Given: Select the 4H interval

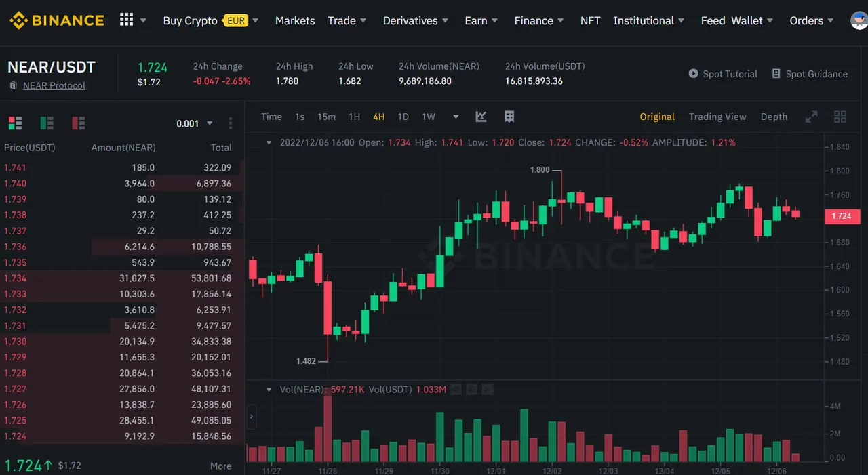Looking at the screenshot, I should pos(378,117).
